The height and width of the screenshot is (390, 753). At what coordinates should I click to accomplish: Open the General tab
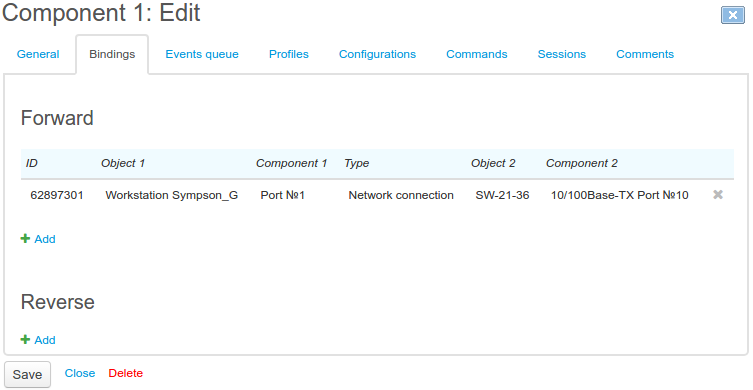click(38, 54)
